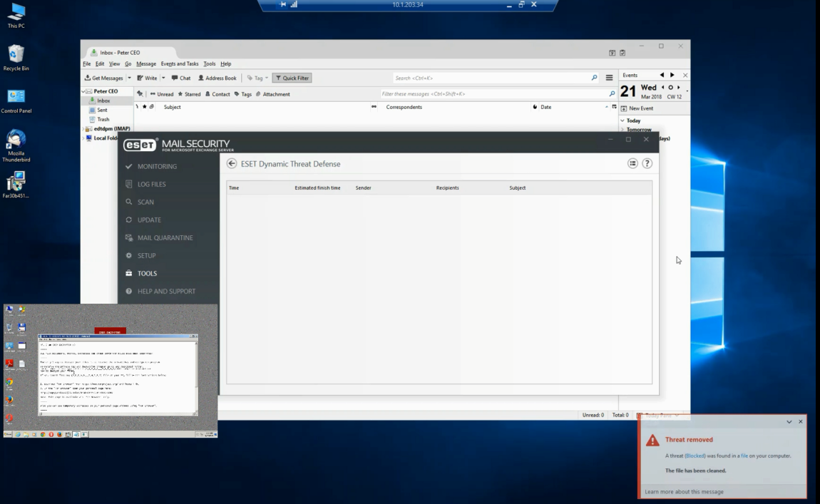
Task: Select TOOLS in the ESET sidebar
Action: click(x=147, y=273)
